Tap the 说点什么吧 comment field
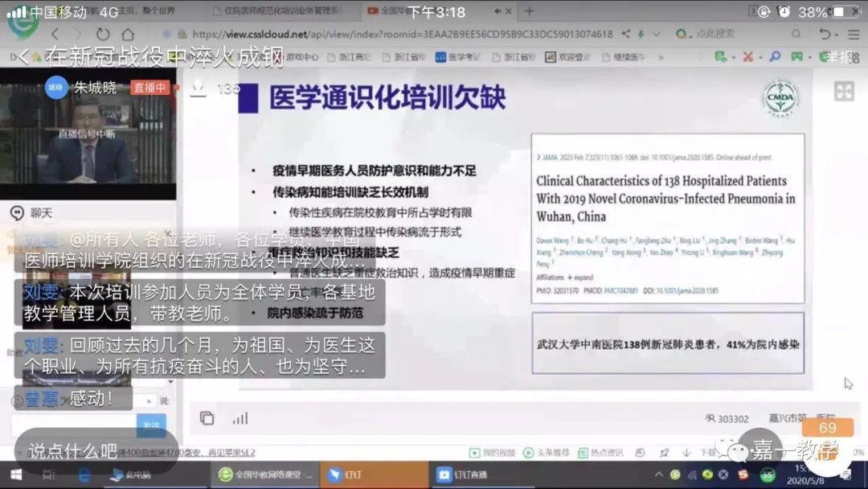This screenshot has height=489, width=868. pos(97,450)
